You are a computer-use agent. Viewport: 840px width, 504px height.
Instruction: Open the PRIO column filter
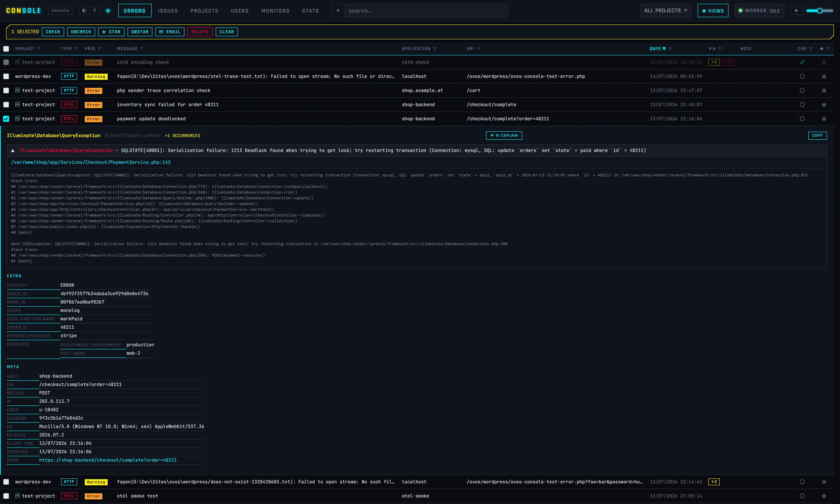(99, 49)
